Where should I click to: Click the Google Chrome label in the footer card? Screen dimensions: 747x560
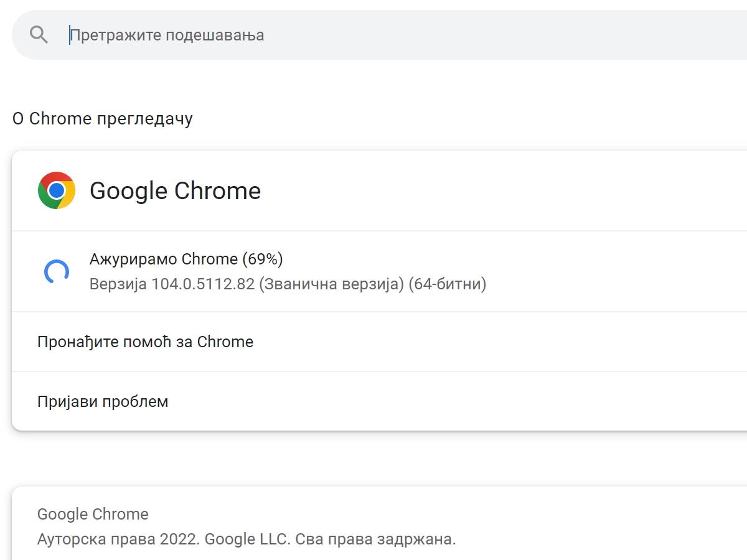pyautogui.click(x=93, y=514)
